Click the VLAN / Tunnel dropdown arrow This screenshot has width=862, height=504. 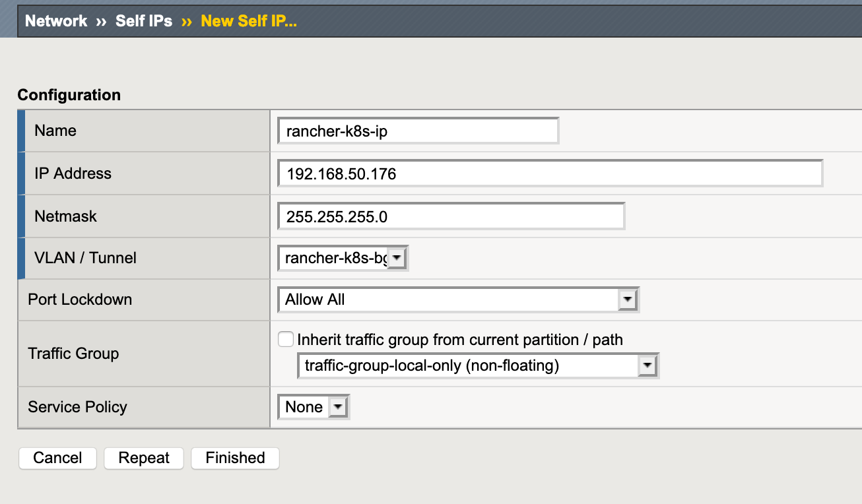(397, 258)
